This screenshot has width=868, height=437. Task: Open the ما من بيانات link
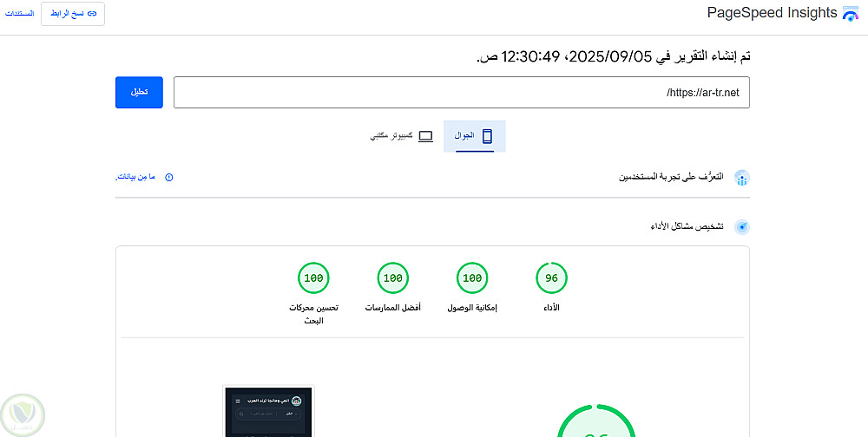(135, 178)
